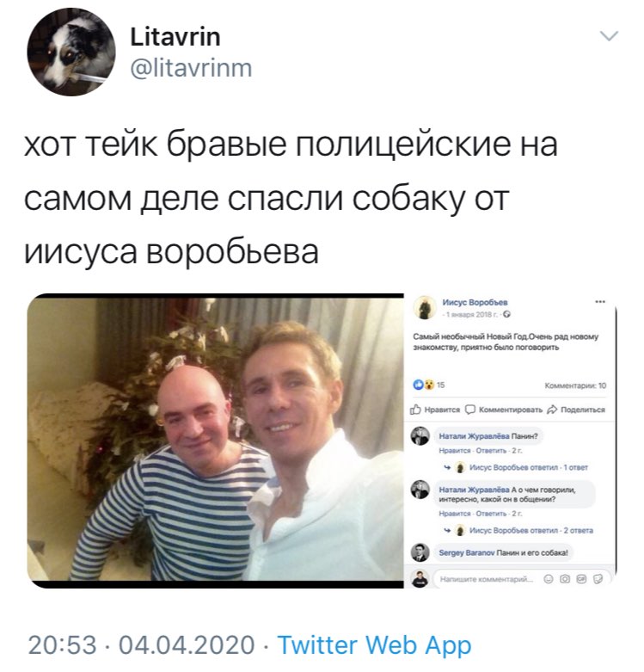Open the Комментарии: 10 count
This screenshot has height=672, width=644.
click(x=575, y=385)
